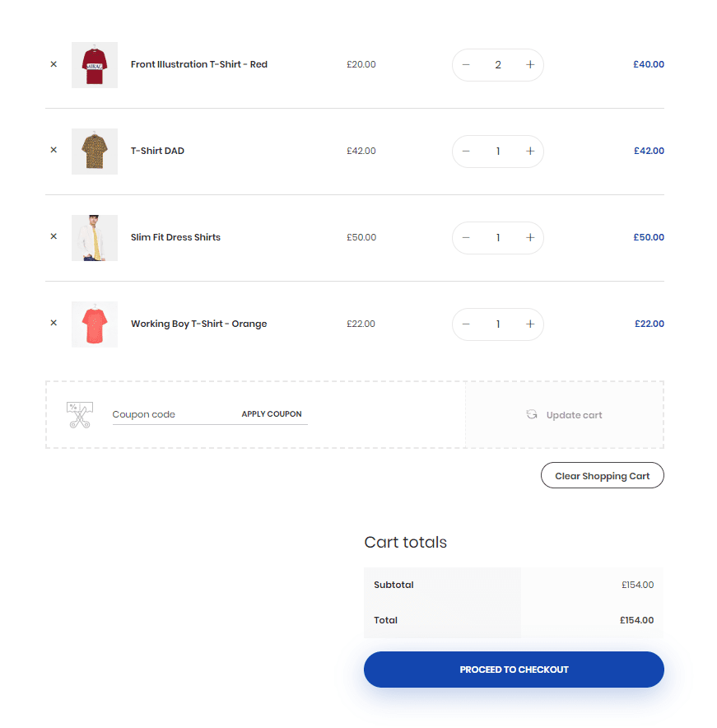The image size is (717, 728).
Task: Focus the Coupon code input field
Action: (x=172, y=414)
